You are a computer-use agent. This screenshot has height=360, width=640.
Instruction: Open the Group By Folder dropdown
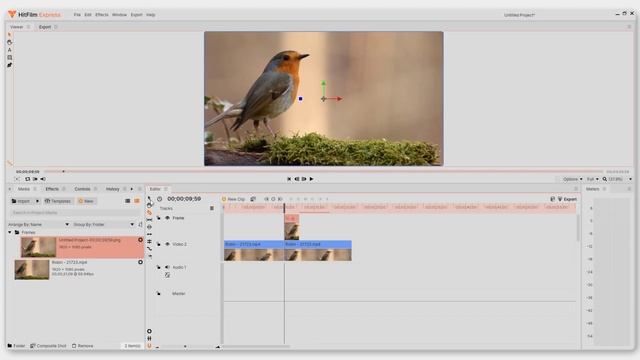tap(104, 224)
